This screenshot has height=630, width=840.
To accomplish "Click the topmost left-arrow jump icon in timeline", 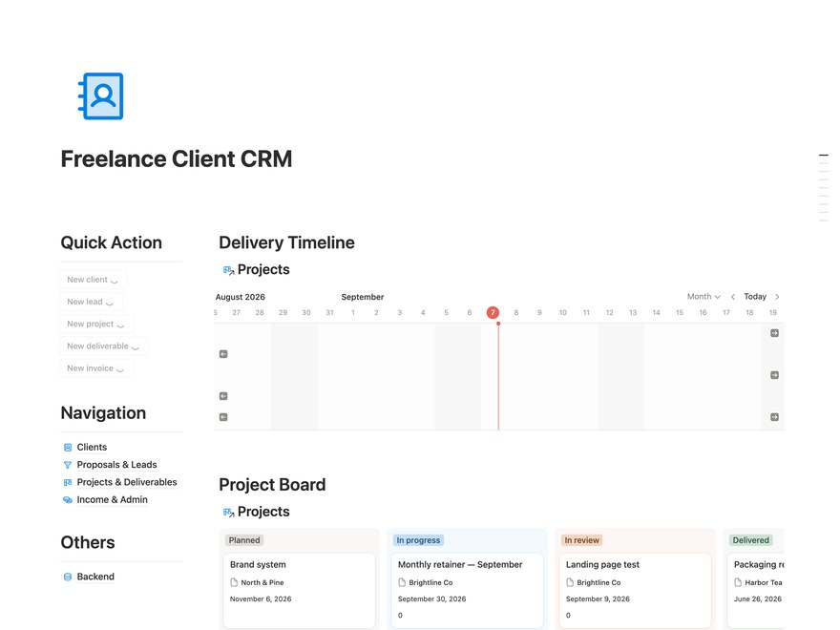I will (x=223, y=354).
